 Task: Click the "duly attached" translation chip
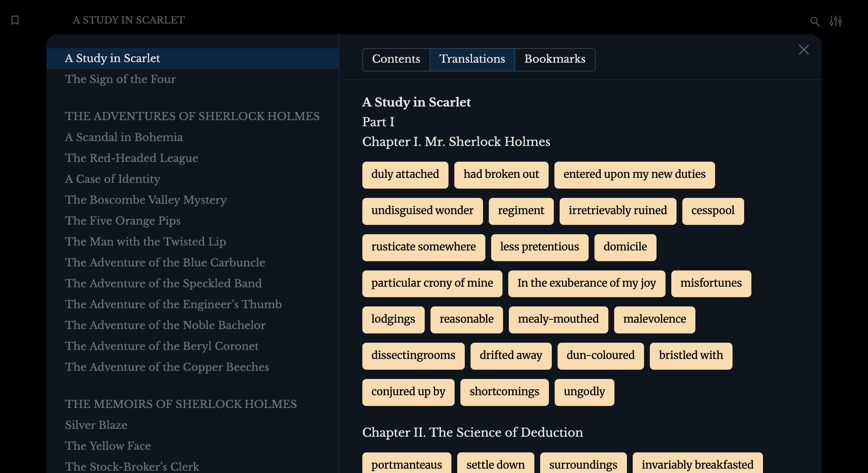pos(405,175)
